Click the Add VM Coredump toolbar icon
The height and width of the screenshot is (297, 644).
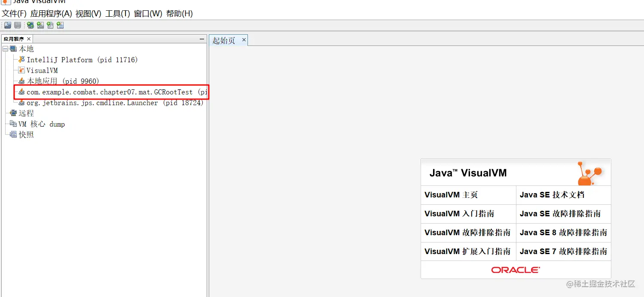(50, 25)
